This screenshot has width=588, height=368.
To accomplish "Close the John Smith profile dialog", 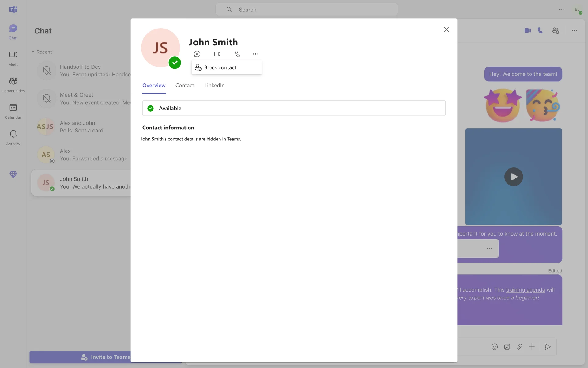I will pyautogui.click(x=446, y=29).
